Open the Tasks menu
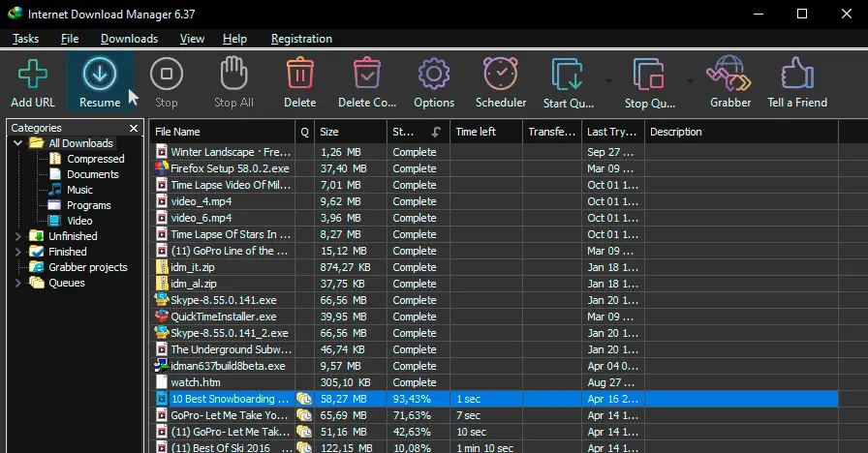Image resolution: width=868 pixels, height=453 pixels. [x=25, y=39]
